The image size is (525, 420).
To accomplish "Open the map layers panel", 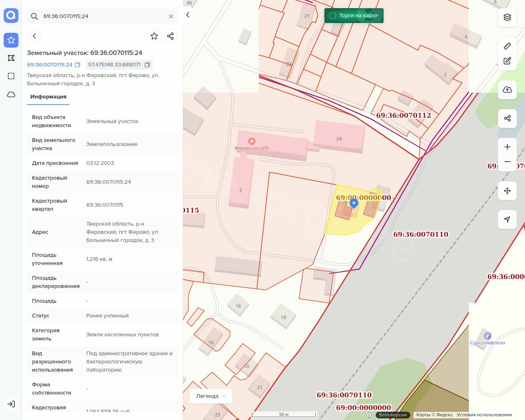I will [x=507, y=17].
